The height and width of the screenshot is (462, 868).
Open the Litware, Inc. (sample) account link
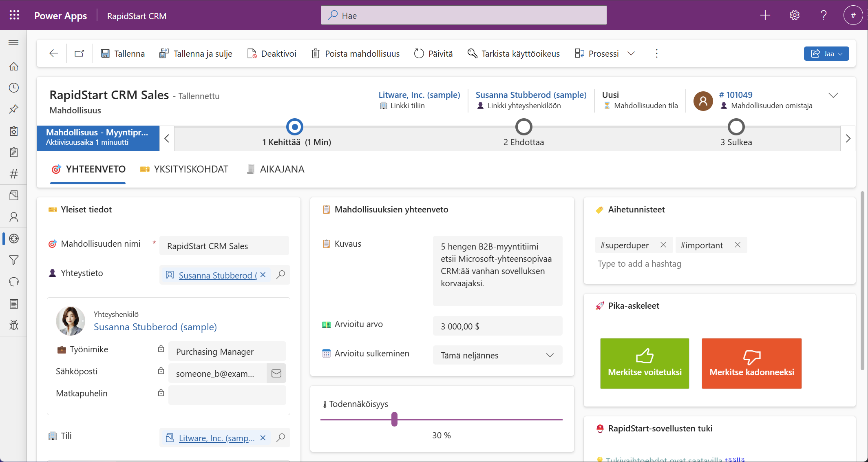pos(419,94)
